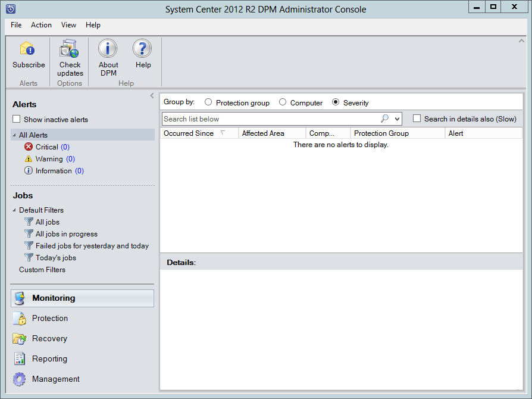Click the Failed jobs filter funnel icon

(29, 245)
